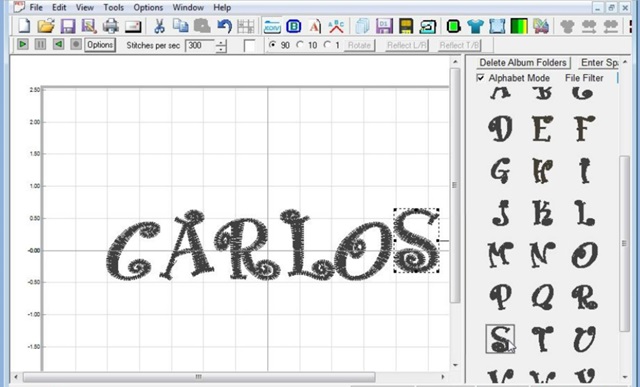Select the 10 degree rotation radio button
640x387 pixels.
tap(300, 44)
